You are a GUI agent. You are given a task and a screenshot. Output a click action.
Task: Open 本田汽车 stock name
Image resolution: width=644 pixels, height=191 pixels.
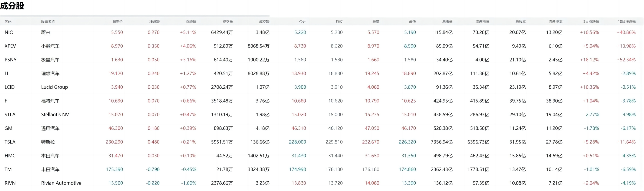[x=50, y=156]
